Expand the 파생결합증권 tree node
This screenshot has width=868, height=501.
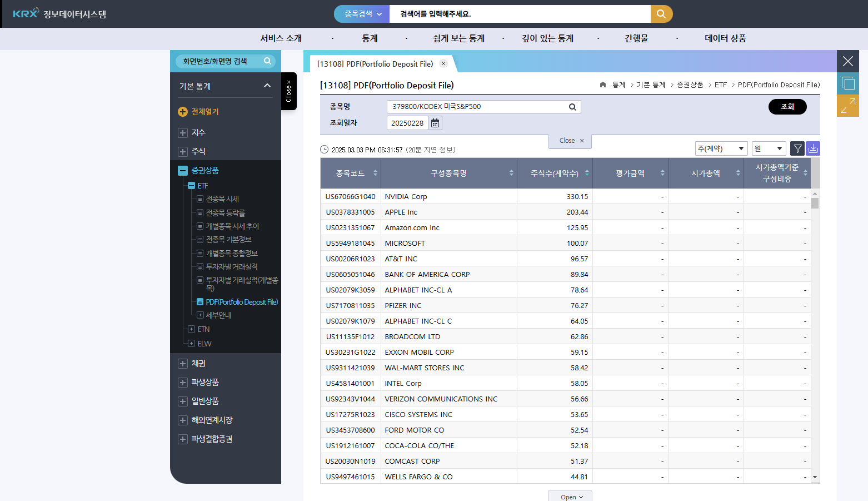point(183,439)
